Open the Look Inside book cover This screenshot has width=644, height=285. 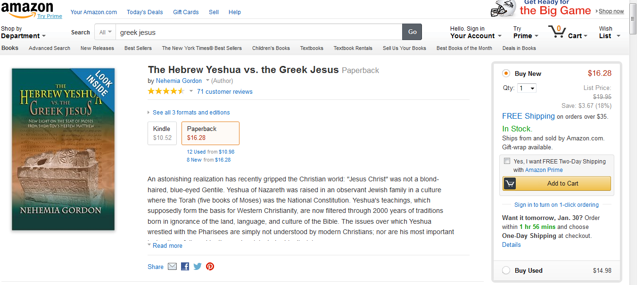(63, 149)
